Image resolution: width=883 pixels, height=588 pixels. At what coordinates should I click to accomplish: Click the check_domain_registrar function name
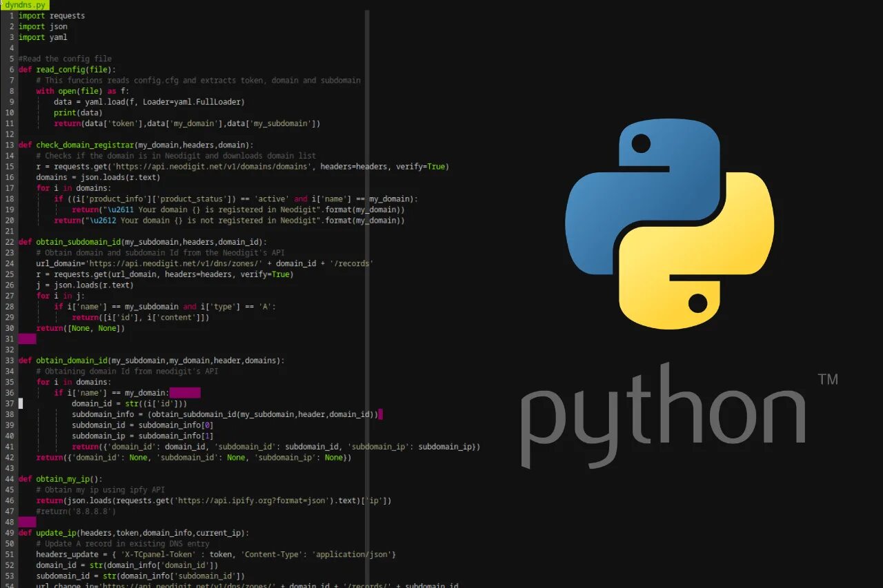85,145
